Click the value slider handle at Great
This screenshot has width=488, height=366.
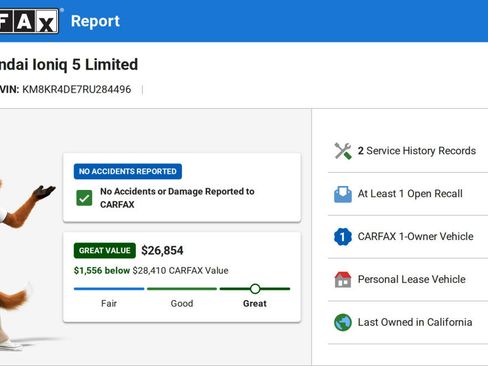(255, 289)
